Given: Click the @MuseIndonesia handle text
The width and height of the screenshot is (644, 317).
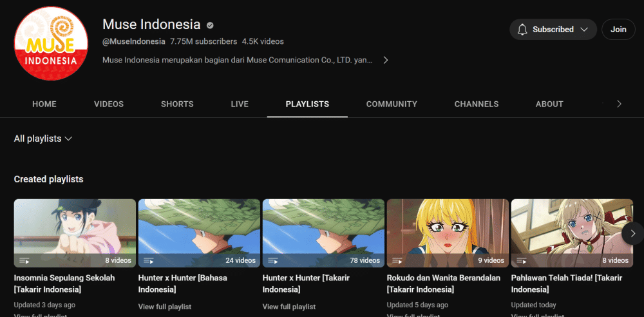Looking at the screenshot, I should pyautogui.click(x=134, y=41).
